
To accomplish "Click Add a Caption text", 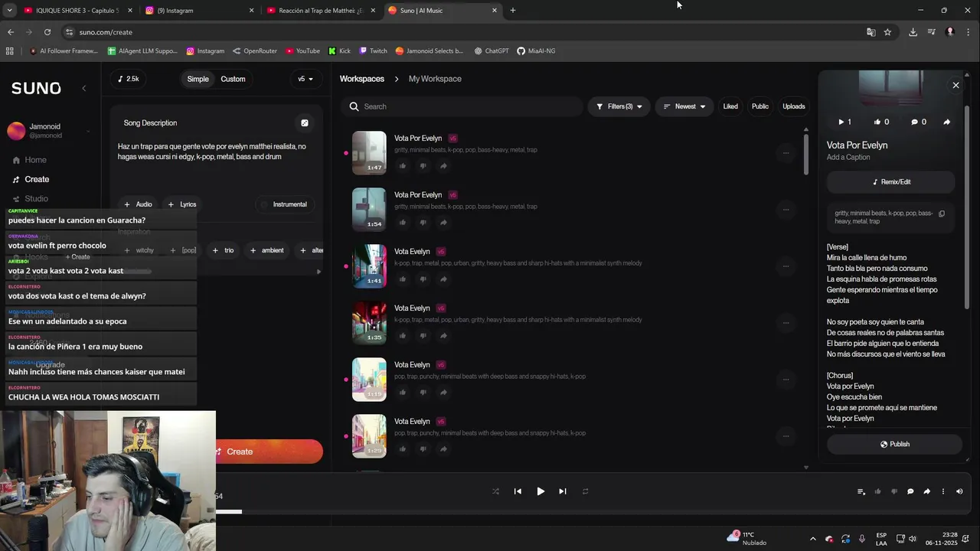I will [x=848, y=158].
